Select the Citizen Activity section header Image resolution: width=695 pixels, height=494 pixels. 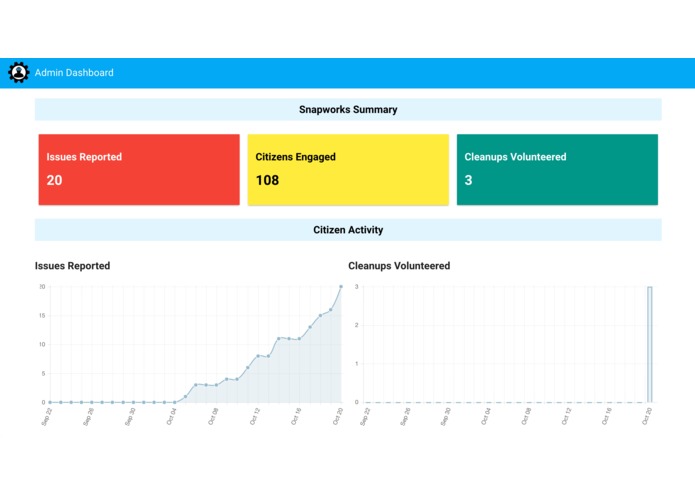coord(348,230)
